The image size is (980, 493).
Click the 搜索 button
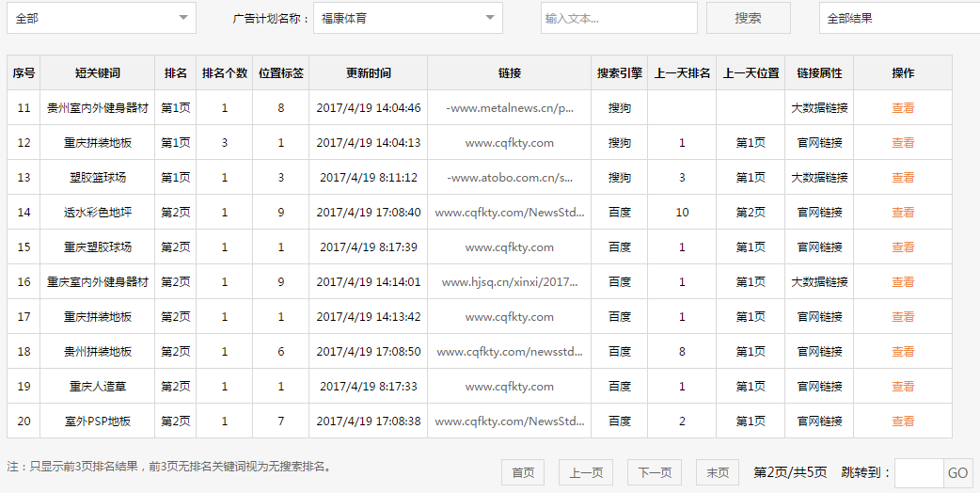(748, 18)
